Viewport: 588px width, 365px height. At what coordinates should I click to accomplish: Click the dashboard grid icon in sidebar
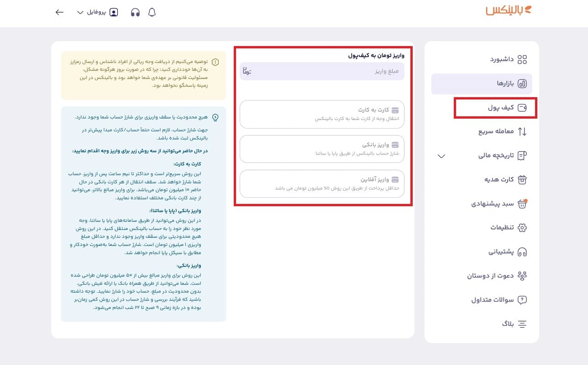tap(522, 60)
